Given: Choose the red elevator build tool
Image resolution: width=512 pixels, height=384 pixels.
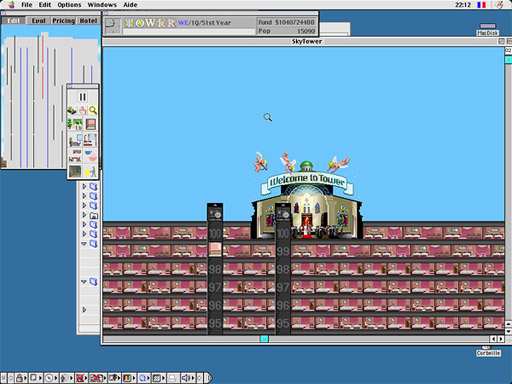Looking at the screenshot, I should 91,124.
